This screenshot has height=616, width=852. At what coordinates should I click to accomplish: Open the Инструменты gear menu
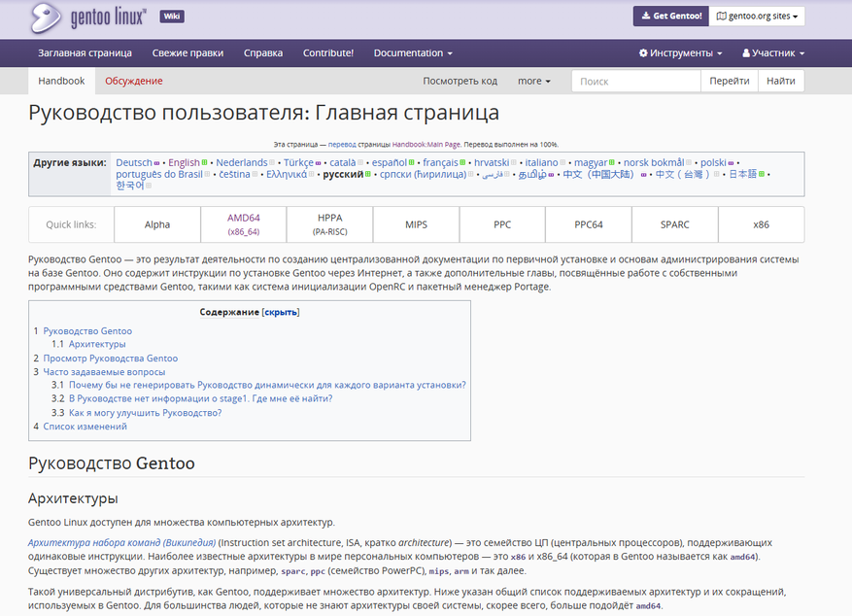[680, 53]
